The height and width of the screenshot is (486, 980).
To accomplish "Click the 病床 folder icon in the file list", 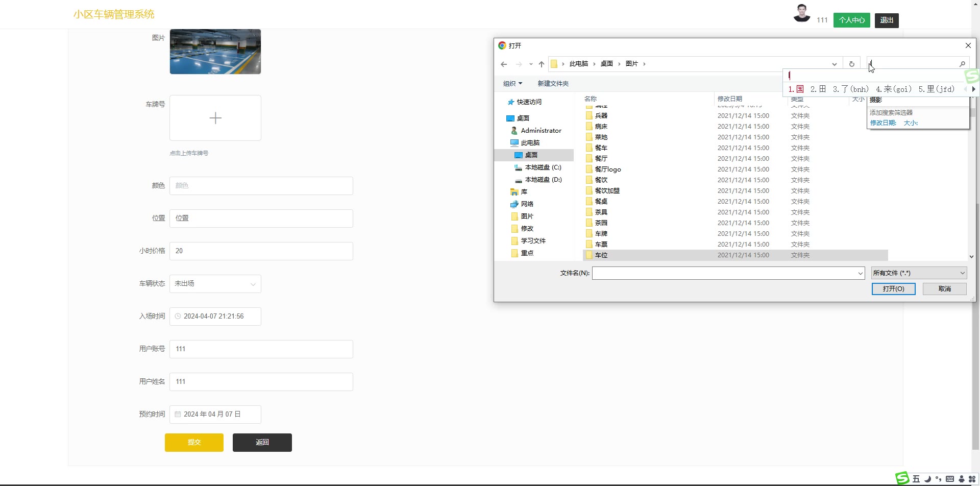I will pos(589,127).
